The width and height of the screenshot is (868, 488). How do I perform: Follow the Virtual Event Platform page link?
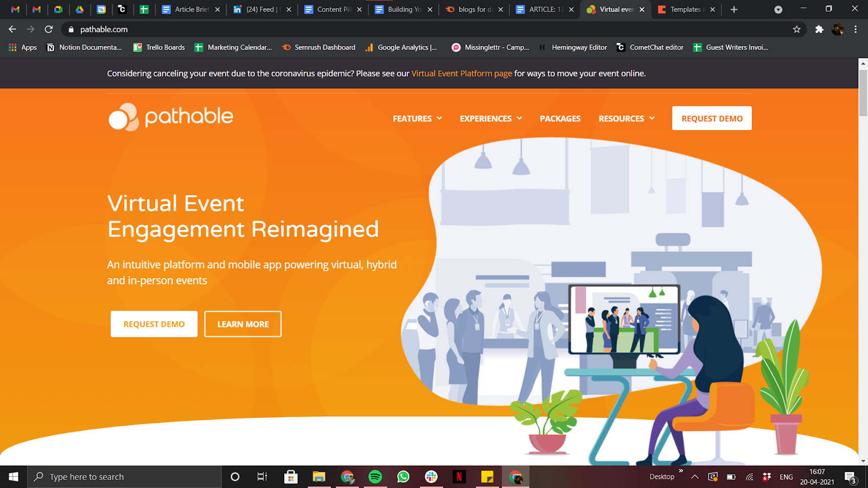click(462, 73)
